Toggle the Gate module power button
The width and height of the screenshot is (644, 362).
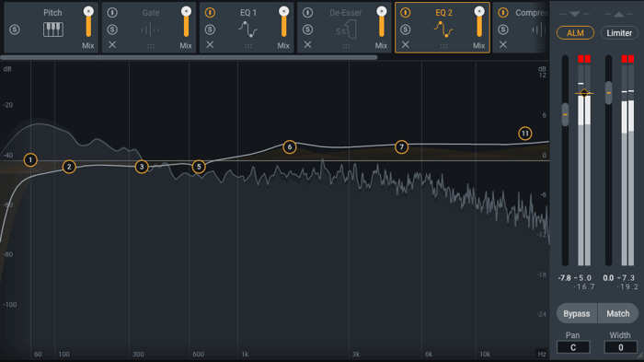pos(112,13)
